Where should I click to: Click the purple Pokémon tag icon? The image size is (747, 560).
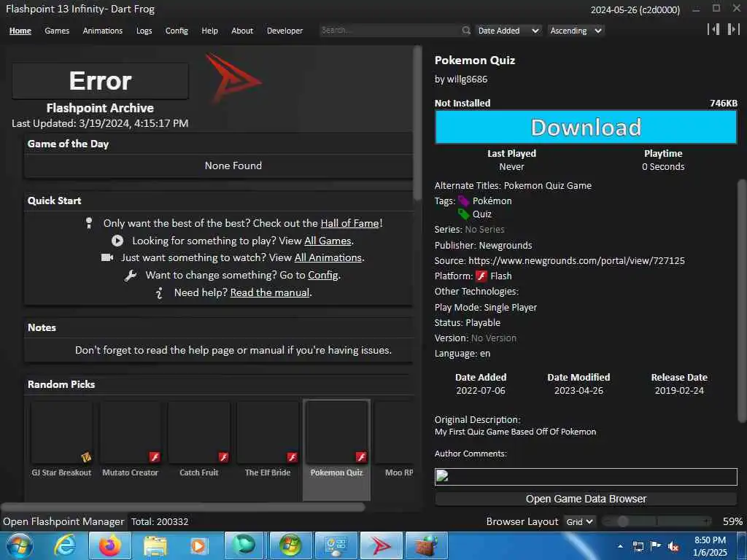(x=463, y=201)
